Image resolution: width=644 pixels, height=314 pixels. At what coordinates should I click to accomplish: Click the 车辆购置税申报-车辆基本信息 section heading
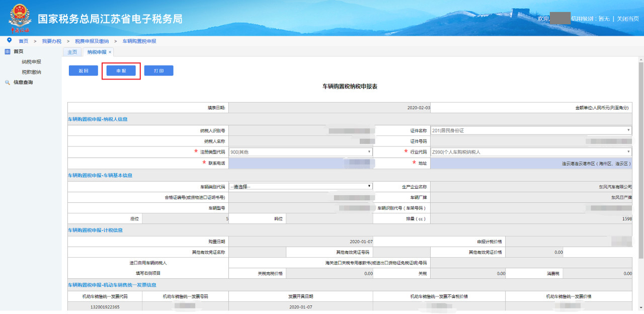click(x=100, y=175)
